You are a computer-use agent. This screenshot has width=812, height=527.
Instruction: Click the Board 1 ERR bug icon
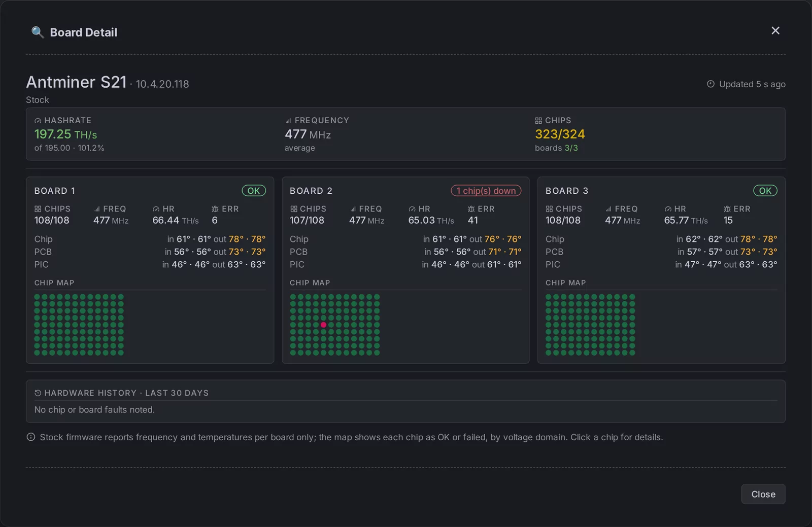[215, 209]
